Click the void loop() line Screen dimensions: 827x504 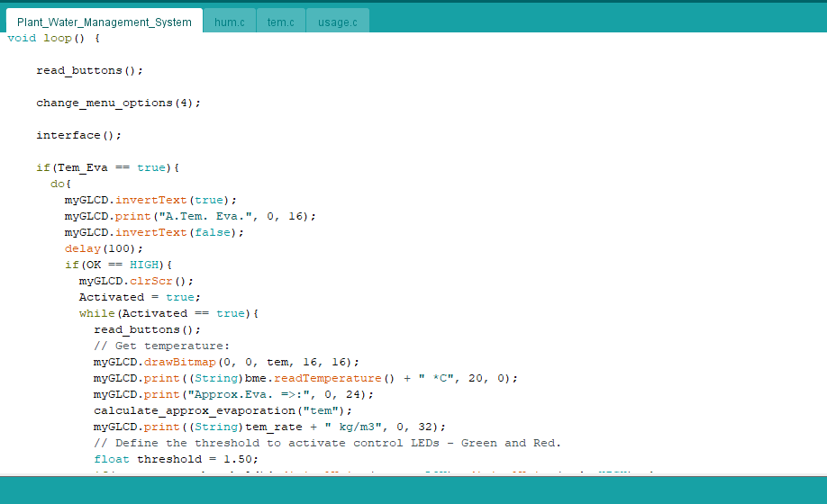[x=54, y=38]
